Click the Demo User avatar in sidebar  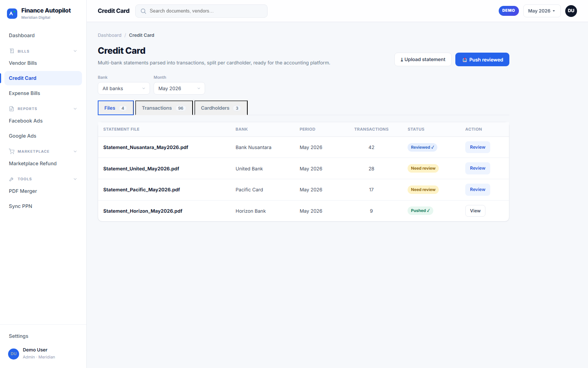(x=14, y=354)
